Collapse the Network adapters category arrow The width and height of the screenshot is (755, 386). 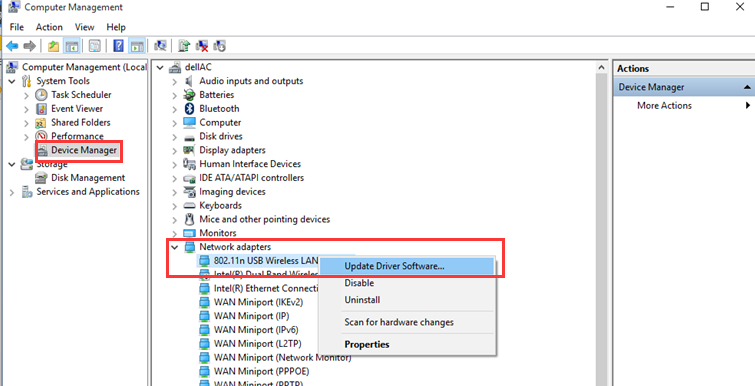(x=174, y=247)
